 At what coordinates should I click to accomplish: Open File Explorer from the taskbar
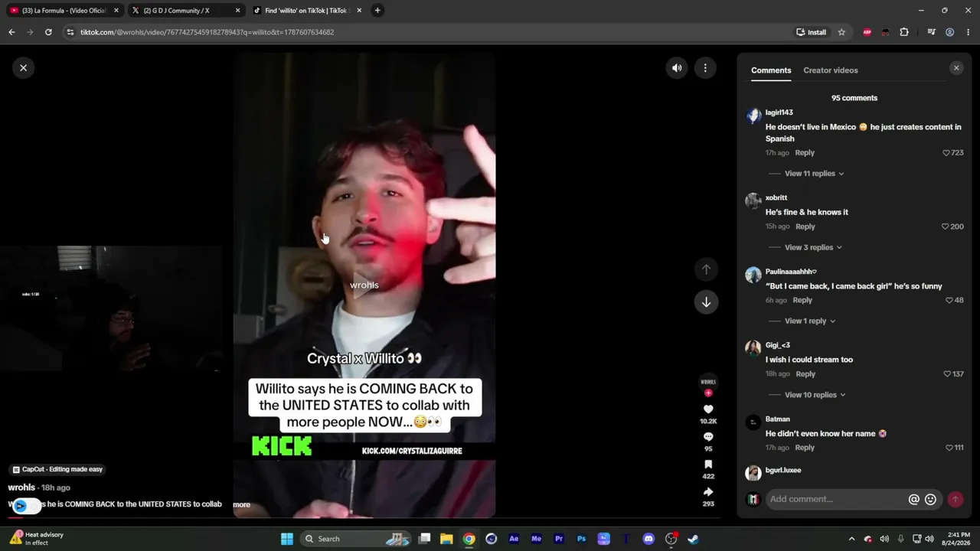[446, 539]
